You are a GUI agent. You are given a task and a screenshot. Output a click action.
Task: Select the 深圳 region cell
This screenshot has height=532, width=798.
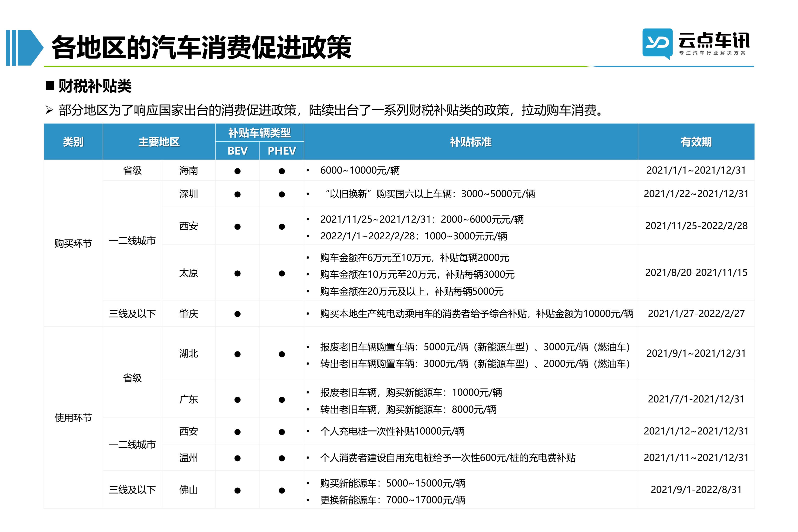(189, 194)
